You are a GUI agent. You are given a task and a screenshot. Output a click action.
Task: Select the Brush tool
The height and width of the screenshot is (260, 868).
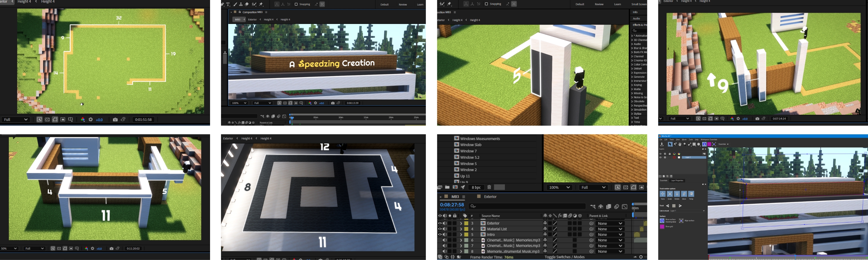click(x=236, y=4)
